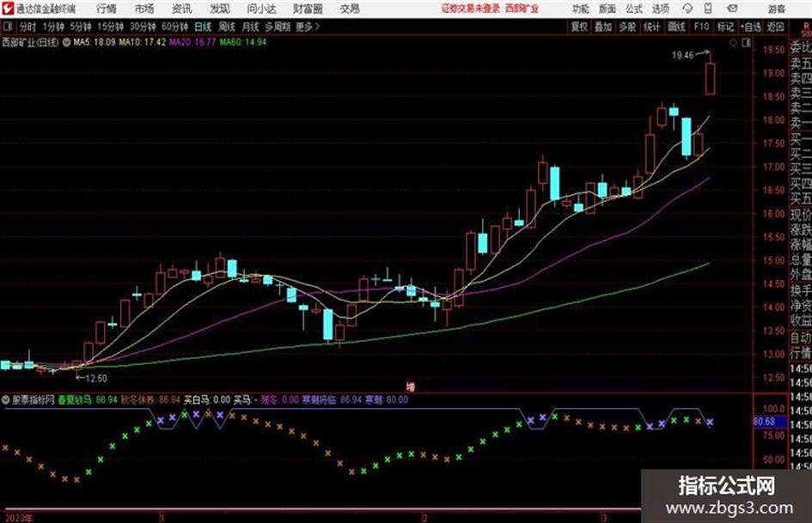Click the 买白马: 0.00 indicator label

coord(207,399)
